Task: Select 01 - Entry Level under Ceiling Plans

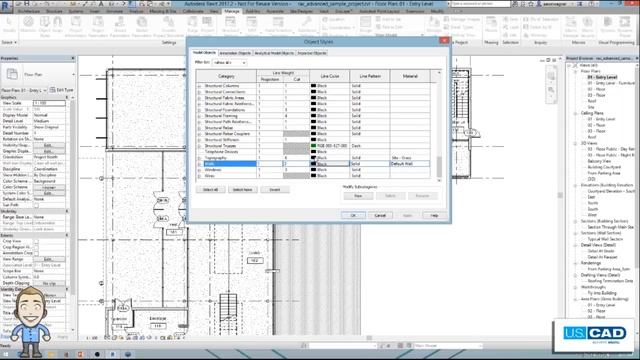Action: coord(601,119)
